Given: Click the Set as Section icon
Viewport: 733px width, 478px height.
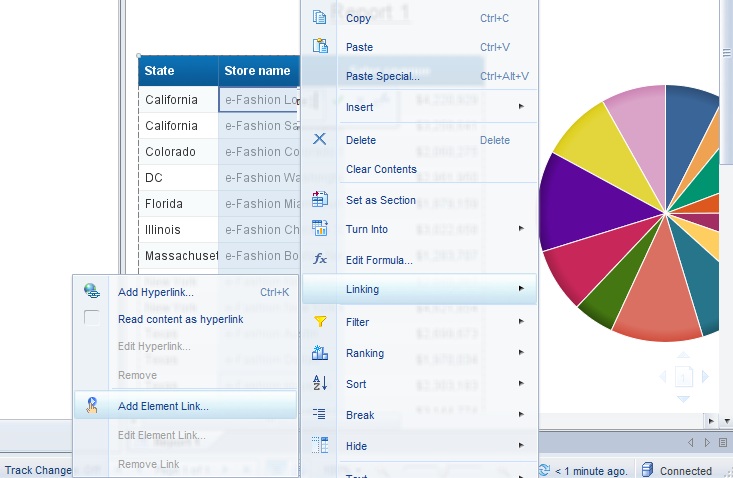Looking at the screenshot, I should [320, 199].
